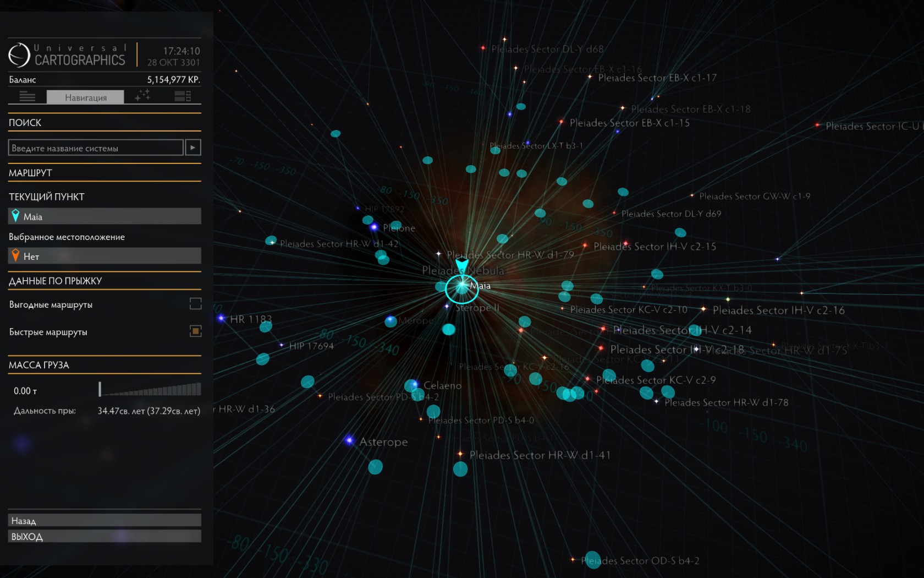The height and width of the screenshot is (578, 924).
Task: Select the Pleione star
Action: [x=374, y=227]
